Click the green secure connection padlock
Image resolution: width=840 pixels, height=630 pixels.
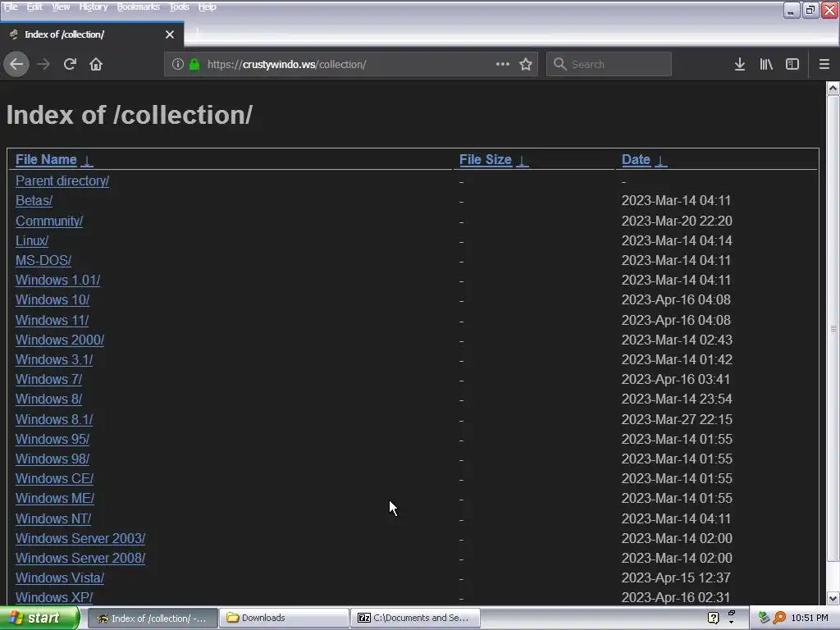(194, 64)
